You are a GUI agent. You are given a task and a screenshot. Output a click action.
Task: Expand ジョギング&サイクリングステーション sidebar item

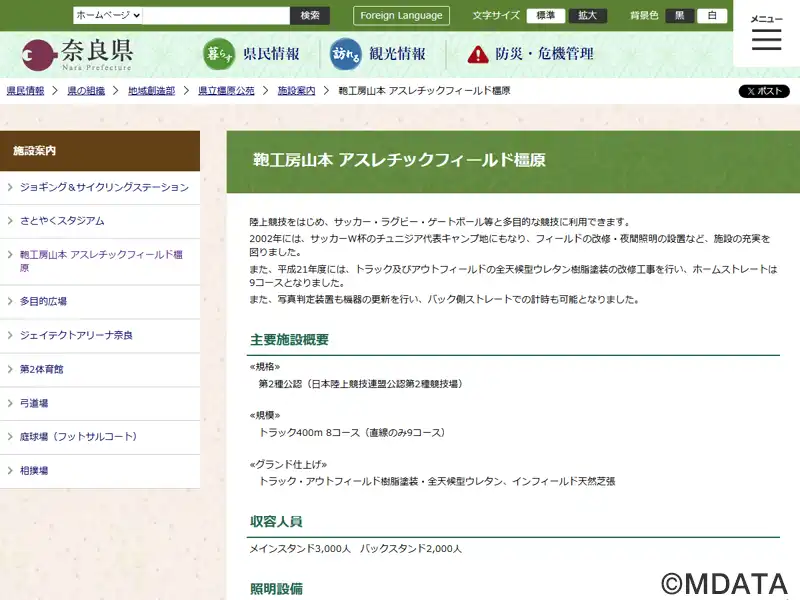[x=100, y=187]
